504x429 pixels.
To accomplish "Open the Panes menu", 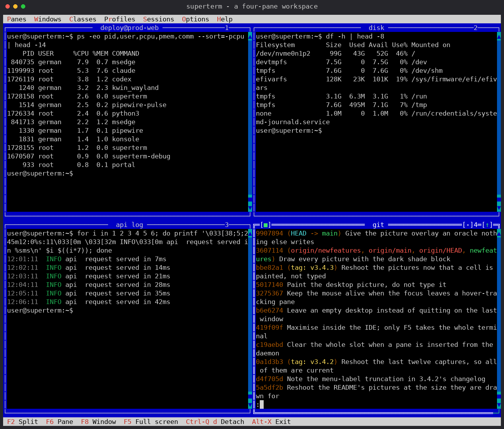I will tap(17, 19).
